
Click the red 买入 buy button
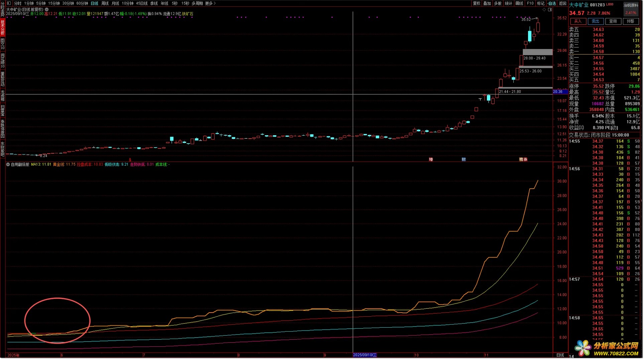(x=578, y=21)
